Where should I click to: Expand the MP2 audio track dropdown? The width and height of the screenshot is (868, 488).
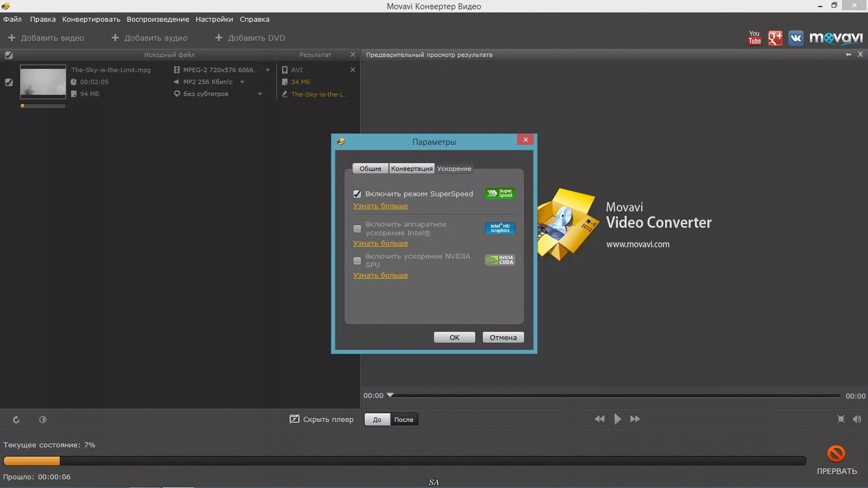point(242,82)
